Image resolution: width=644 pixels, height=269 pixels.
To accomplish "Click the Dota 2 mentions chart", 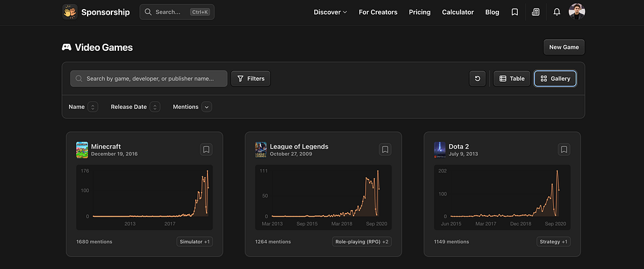I will click(x=502, y=198).
